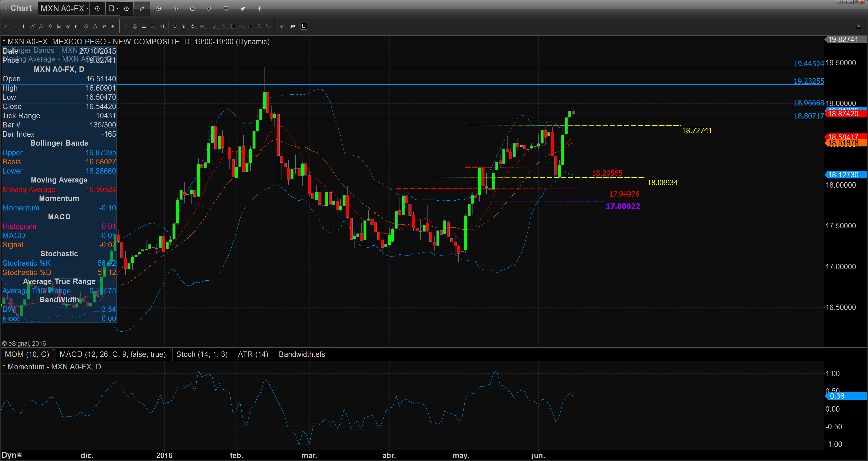Open the add study chart icon
The image size is (868, 461).
(159, 8)
